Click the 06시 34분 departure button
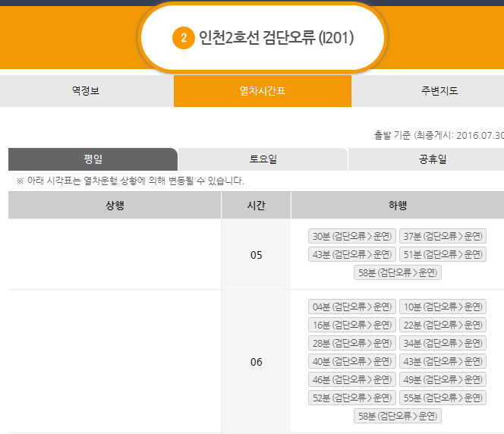Viewport: 504px width, 434px height. tap(443, 343)
